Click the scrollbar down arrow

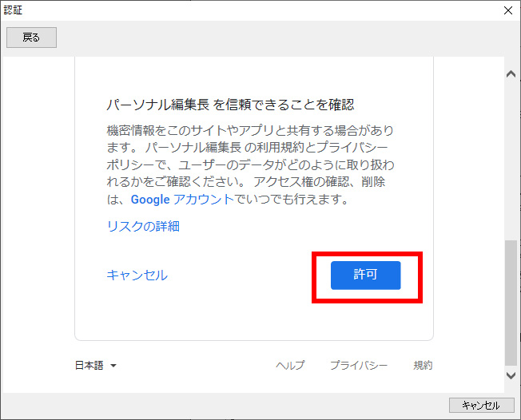[511, 375]
